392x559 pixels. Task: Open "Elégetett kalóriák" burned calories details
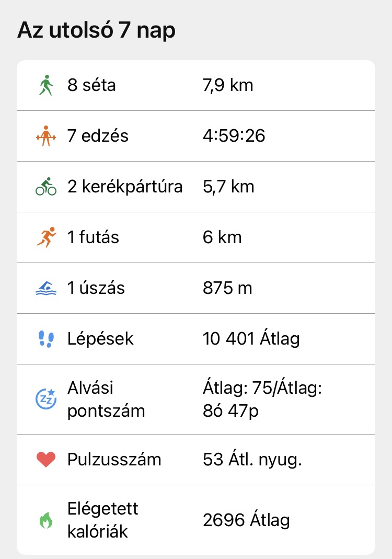[x=103, y=520]
